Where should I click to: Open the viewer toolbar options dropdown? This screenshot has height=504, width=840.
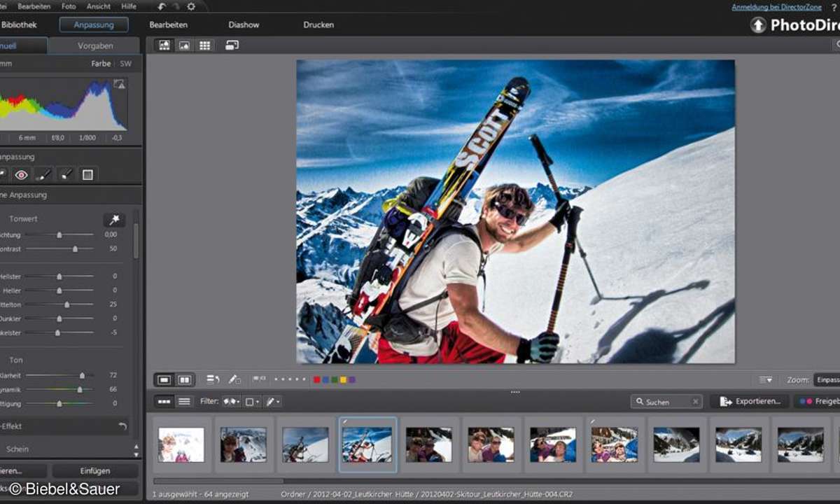[x=766, y=379]
